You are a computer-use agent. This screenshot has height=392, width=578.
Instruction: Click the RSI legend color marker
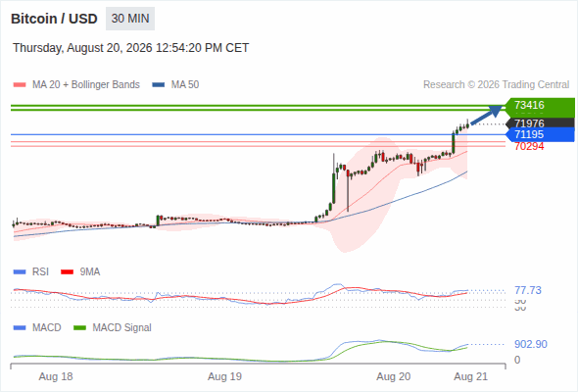[x=20, y=272]
